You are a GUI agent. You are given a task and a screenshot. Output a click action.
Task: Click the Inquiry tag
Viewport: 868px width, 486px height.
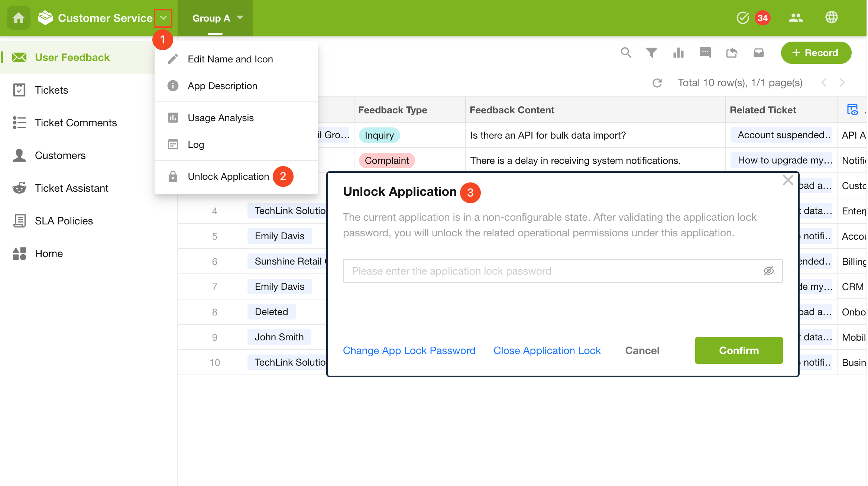(x=379, y=135)
